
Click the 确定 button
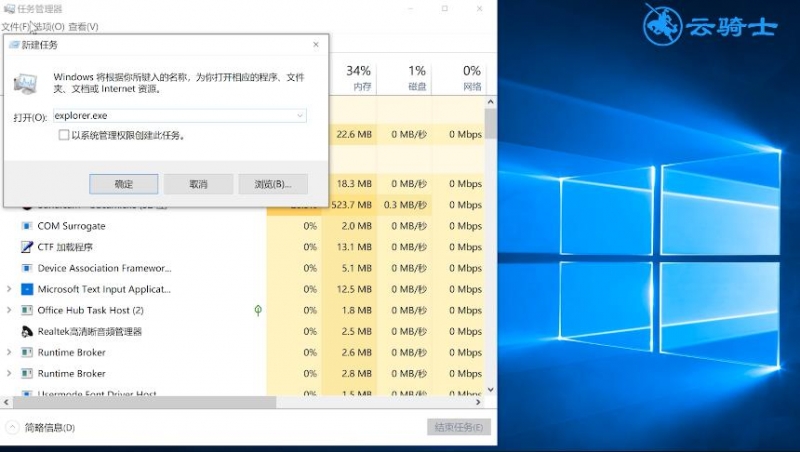[123, 184]
